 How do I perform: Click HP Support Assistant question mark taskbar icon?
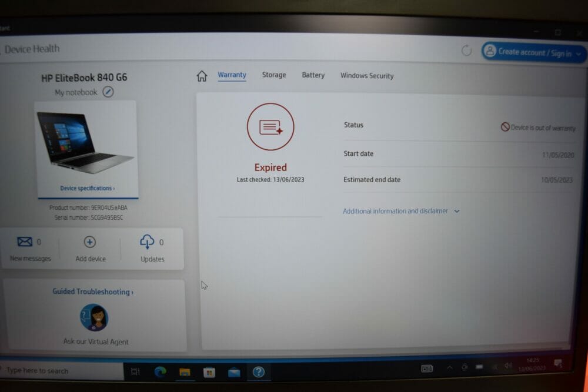tap(258, 372)
